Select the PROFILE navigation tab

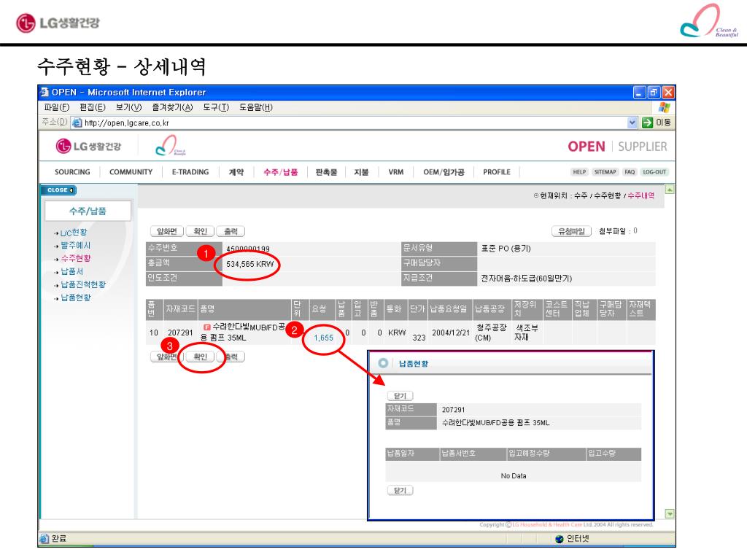coord(497,172)
